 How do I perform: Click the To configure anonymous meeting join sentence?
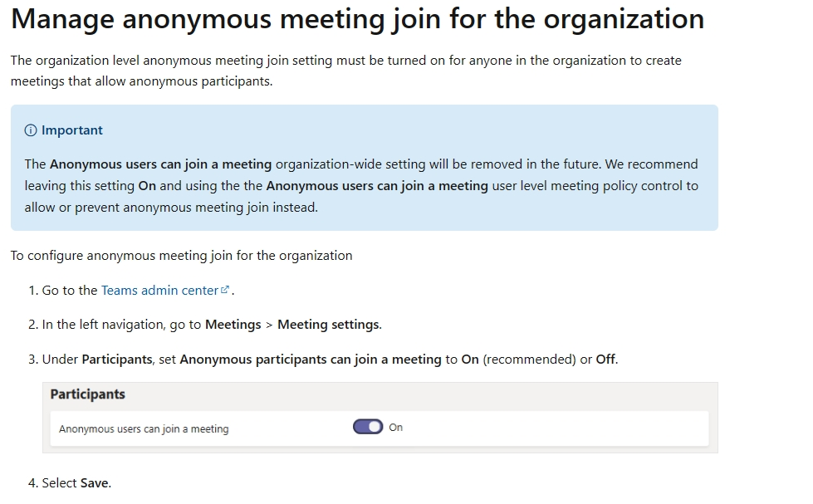click(182, 256)
